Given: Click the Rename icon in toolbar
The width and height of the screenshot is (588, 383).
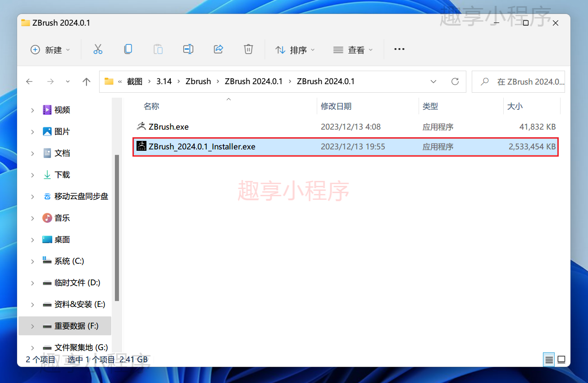Looking at the screenshot, I should (188, 50).
